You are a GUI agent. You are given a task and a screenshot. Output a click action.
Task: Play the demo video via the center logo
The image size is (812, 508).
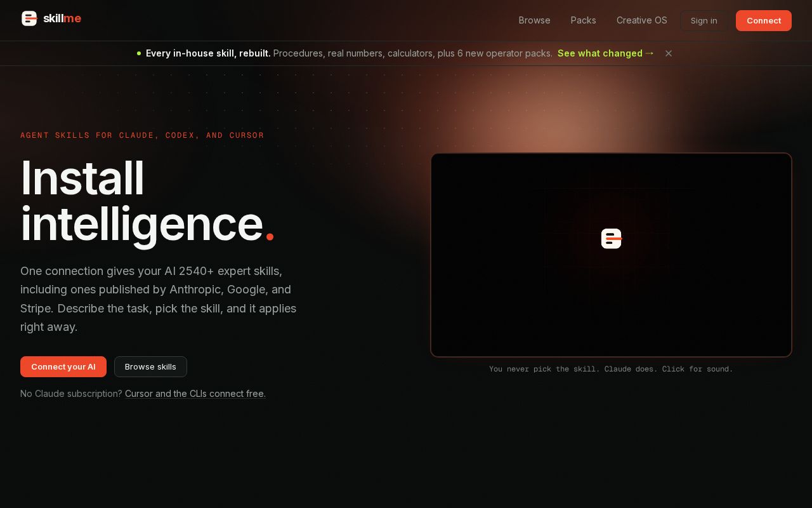point(612,239)
